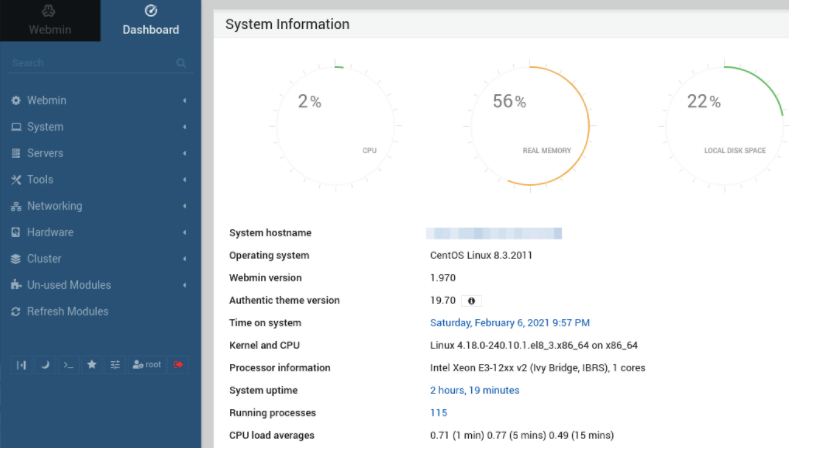Click the Linux 4.18.0-240 kernel value
Image resolution: width=822 pixels, height=449 pixels.
(x=534, y=346)
